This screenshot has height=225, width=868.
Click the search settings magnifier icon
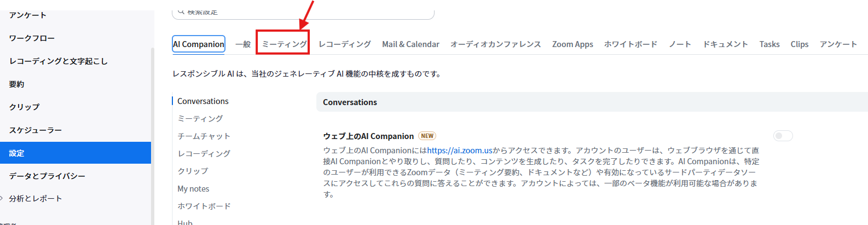coord(181,12)
